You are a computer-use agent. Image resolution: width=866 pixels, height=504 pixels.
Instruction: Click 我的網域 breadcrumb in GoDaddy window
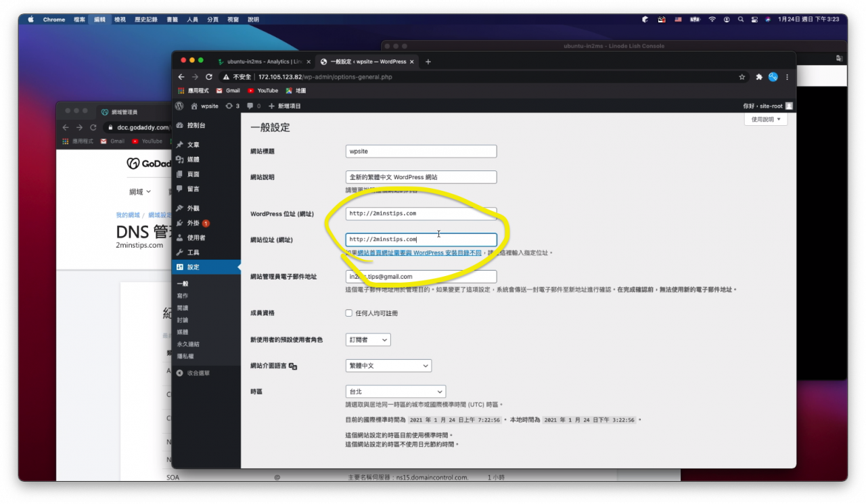128,215
